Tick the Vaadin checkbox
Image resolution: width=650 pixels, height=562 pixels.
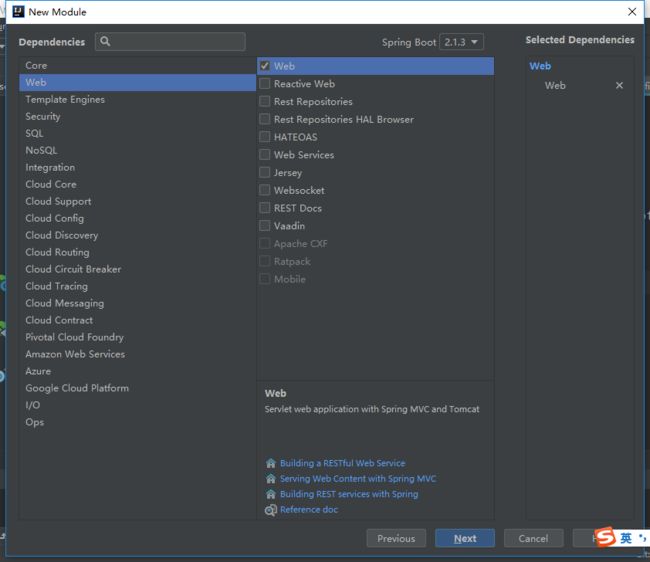264,226
